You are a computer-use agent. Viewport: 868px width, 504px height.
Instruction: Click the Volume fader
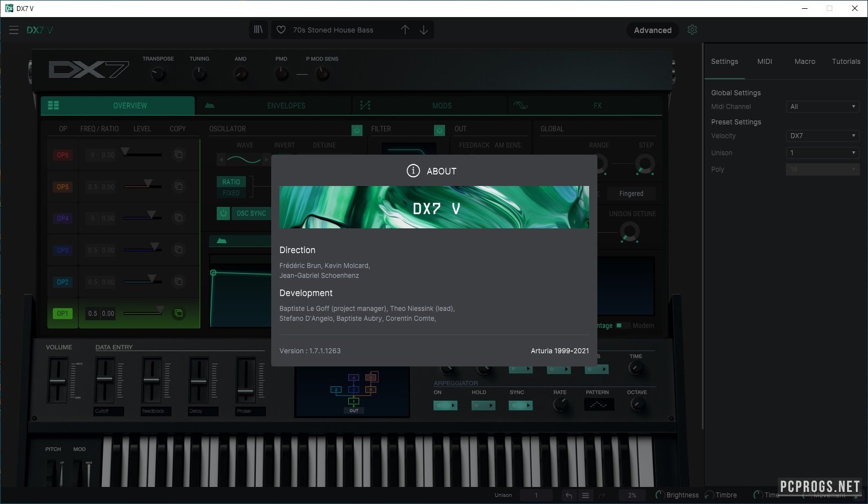(x=57, y=380)
